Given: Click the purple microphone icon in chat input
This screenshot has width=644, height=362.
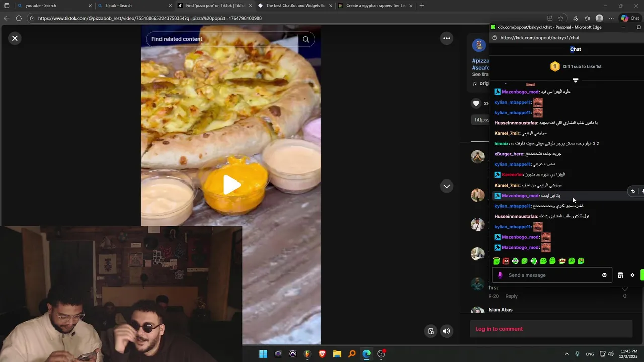Looking at the screenshot, I should click(x=500, y=275).
